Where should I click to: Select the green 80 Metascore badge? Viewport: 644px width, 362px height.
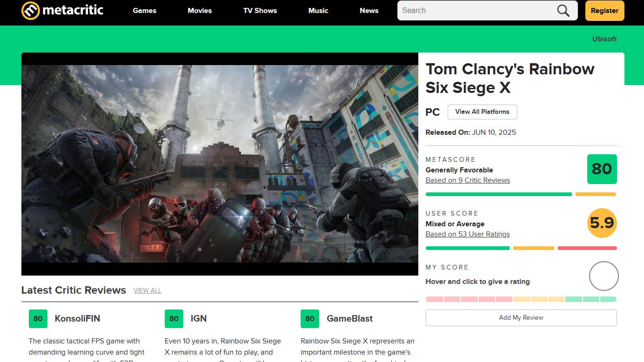click(x=602, y=169)
